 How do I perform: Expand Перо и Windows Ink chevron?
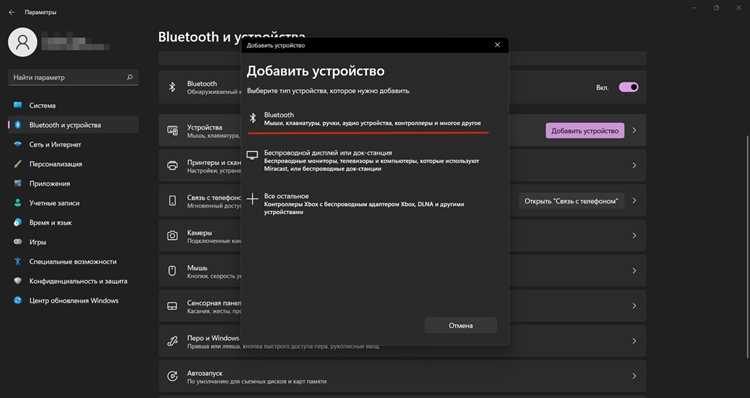click(x=635, y=341)
